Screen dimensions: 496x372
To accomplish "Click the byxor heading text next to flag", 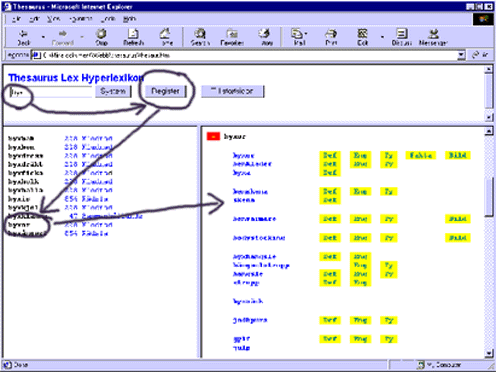I will pyautogui.click(x=235, y=137).
